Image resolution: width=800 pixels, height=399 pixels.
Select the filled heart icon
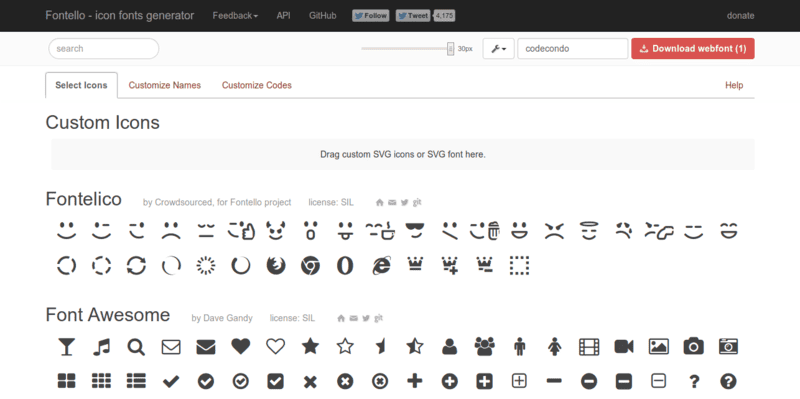coord(240,347)
